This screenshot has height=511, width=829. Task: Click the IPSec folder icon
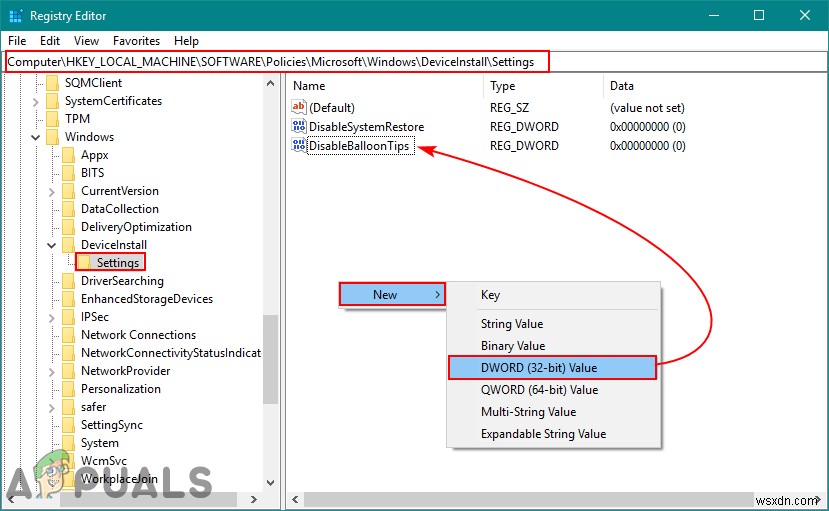[68, 317]
